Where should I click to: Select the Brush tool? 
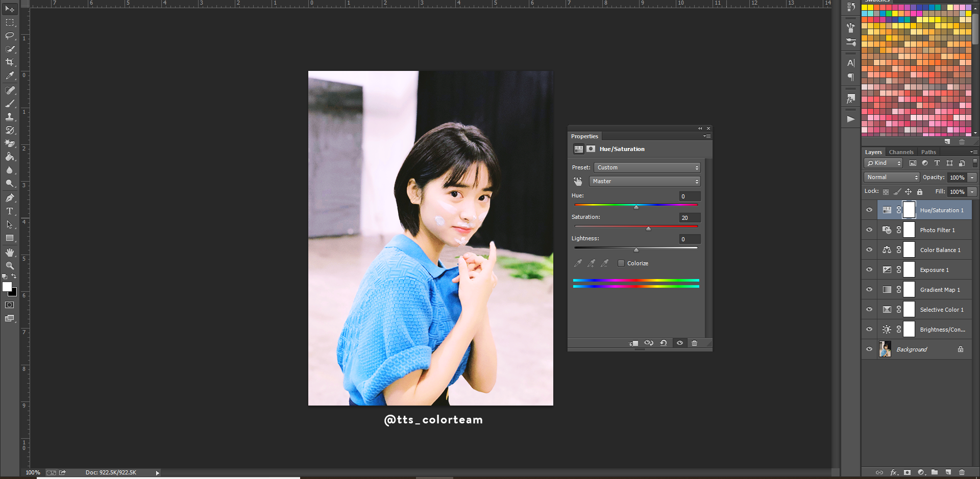(10, 104)
